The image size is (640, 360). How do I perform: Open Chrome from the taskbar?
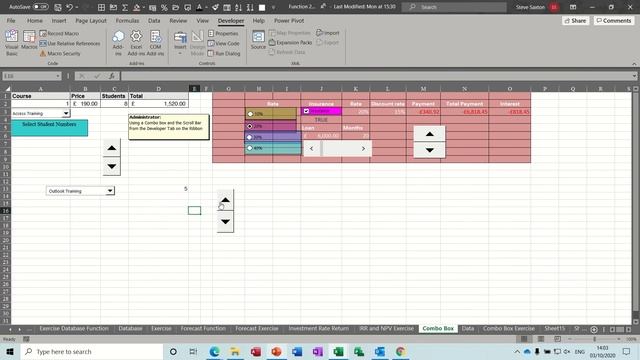400,351
